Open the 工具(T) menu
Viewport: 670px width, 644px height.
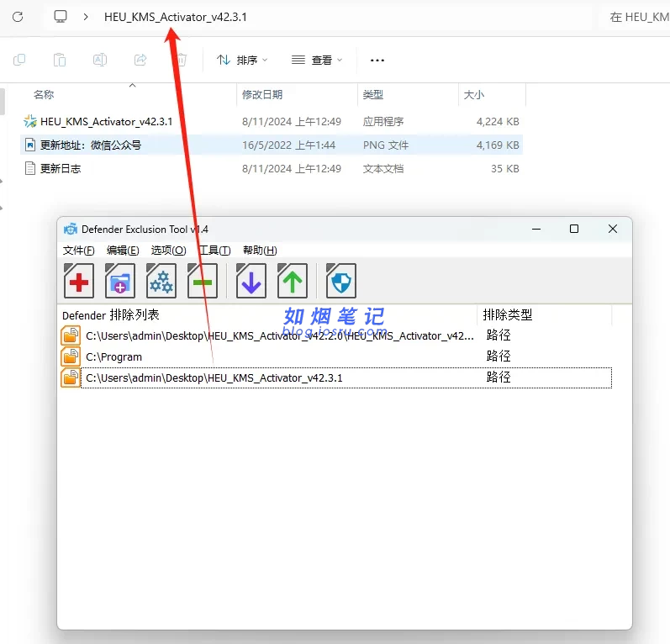click(215, 251)
